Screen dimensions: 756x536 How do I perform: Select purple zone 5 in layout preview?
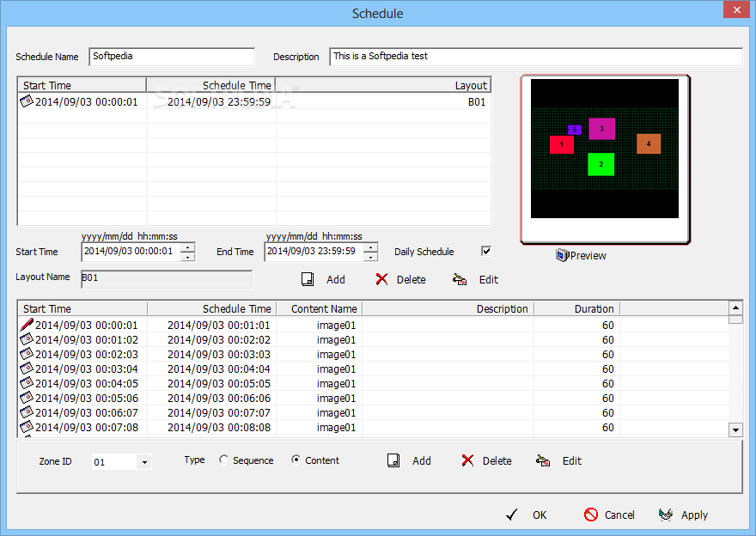[x=574, y=130]
